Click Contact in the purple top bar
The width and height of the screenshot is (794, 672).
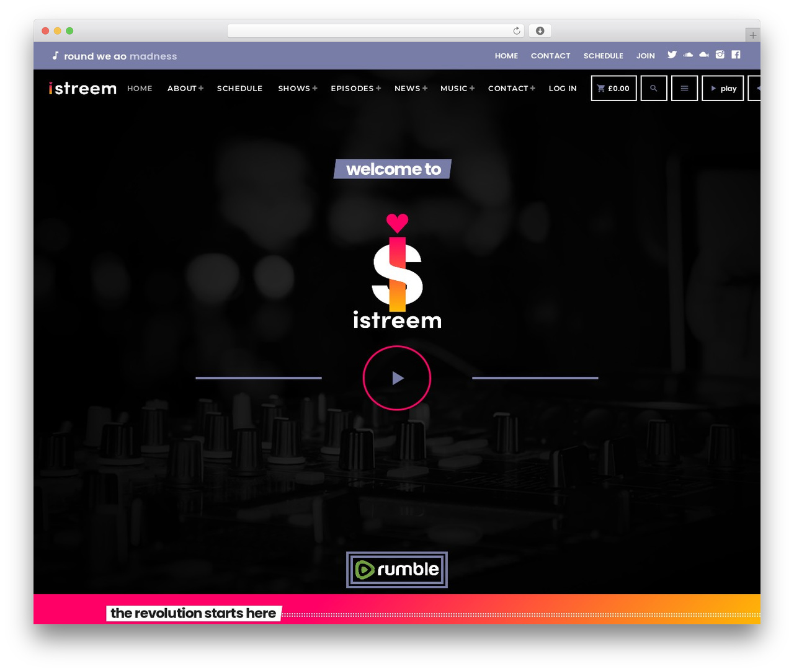(x=551, y=56)
